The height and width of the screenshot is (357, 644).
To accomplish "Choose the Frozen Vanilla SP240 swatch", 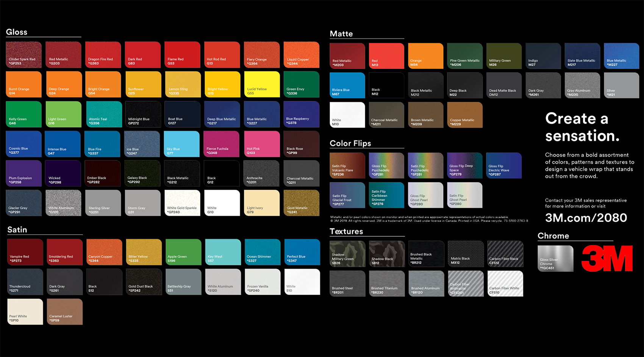I will coord(263,282).
